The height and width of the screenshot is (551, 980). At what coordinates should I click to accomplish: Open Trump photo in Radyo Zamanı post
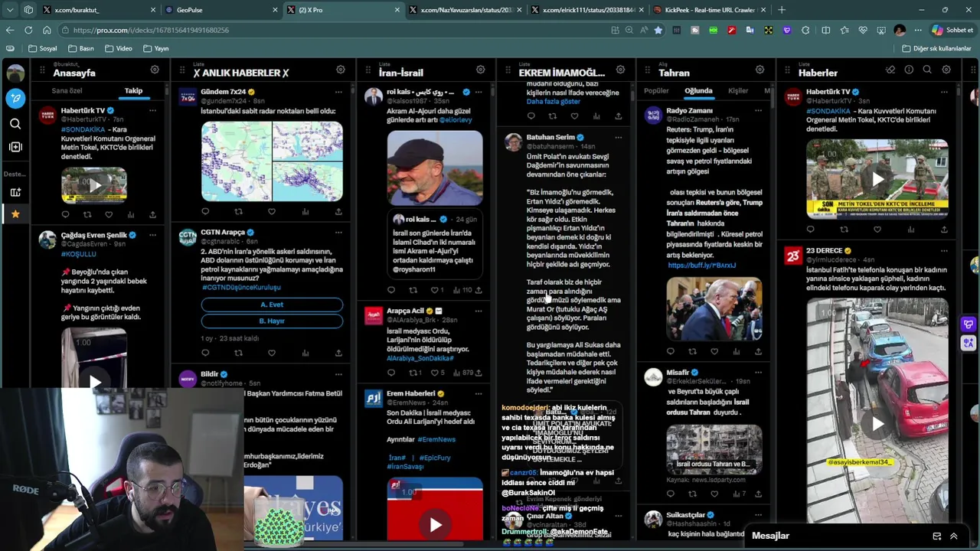click(714, 308)
